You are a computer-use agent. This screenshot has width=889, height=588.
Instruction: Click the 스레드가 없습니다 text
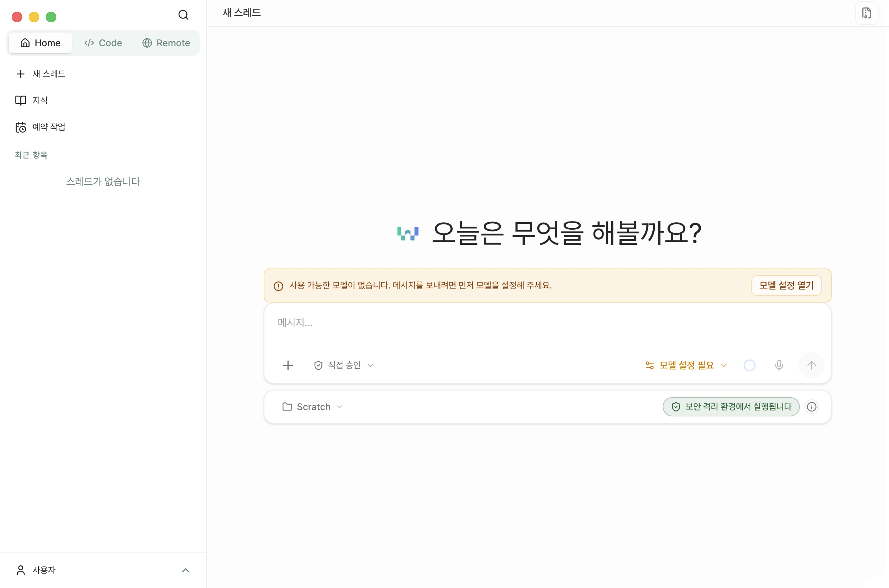[x=103, y=182]
